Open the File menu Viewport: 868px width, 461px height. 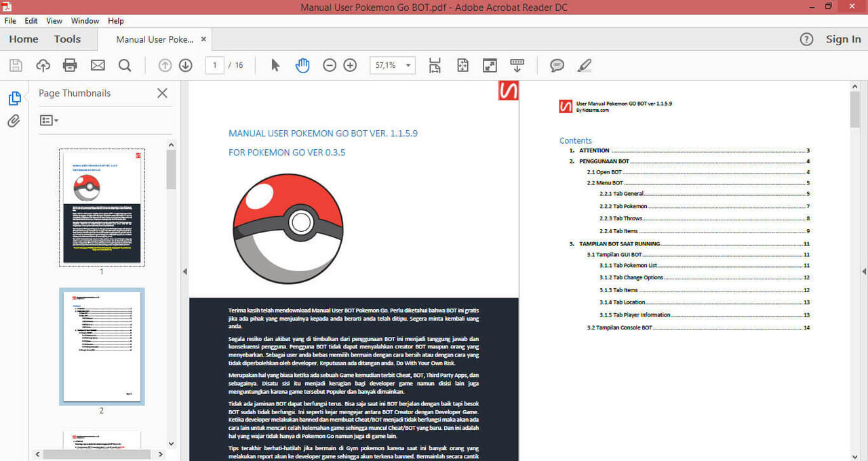click(10, 21)
